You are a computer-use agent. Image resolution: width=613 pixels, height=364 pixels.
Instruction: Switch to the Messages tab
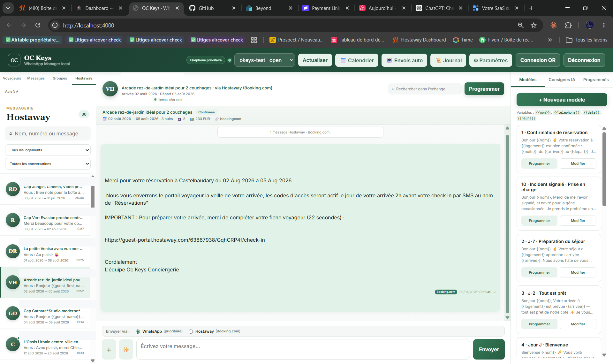point(36,78)
